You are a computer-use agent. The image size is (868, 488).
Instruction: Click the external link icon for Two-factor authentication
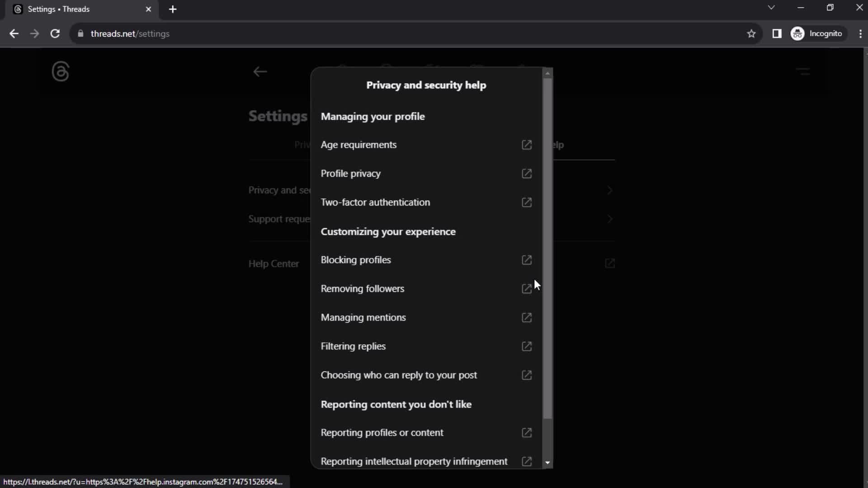(x=526, y=202)
